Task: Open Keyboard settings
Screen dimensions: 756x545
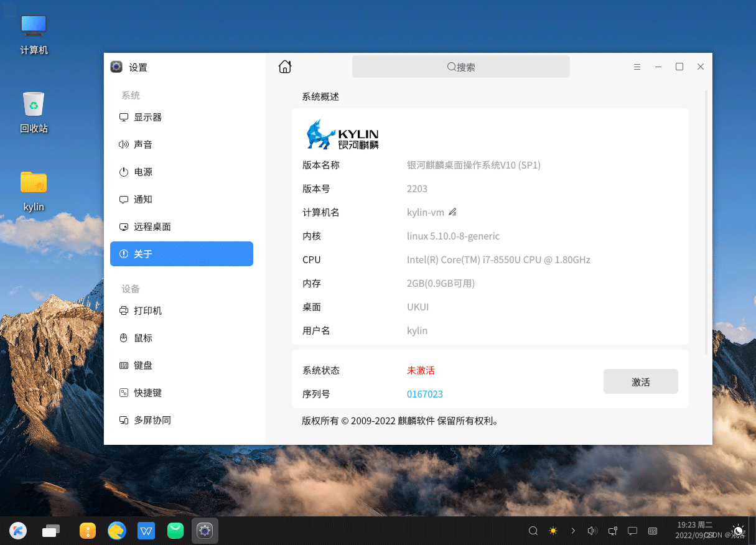Action: pyautogui.click(x=144, y=365)
